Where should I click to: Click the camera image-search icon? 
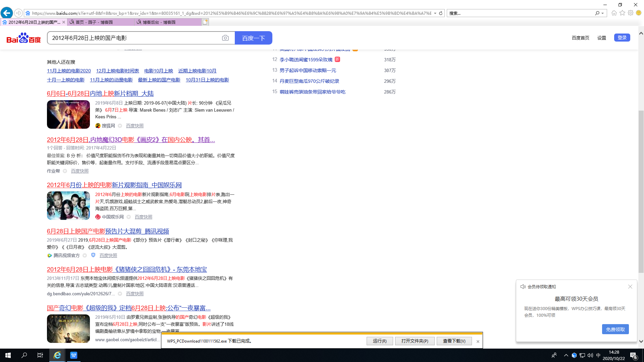pyautogui.click(x=225, y=38)
